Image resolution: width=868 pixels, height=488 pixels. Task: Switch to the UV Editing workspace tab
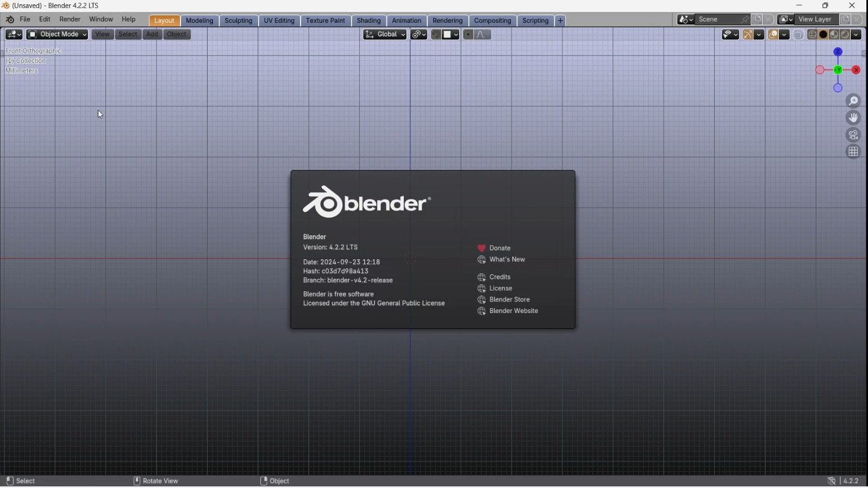pyautogui.click(x=279, y=21)
